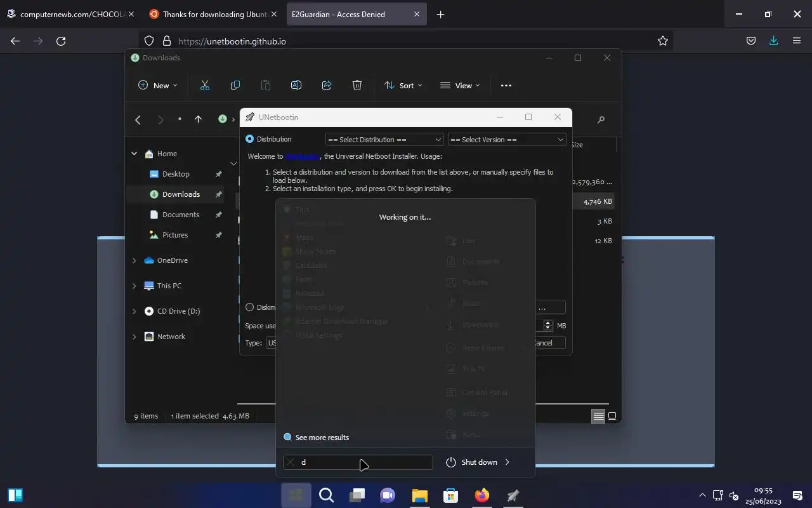Viewport: 812px width, 508px height.
Task: Open the New dropdown in explorer
Action: 158,85
